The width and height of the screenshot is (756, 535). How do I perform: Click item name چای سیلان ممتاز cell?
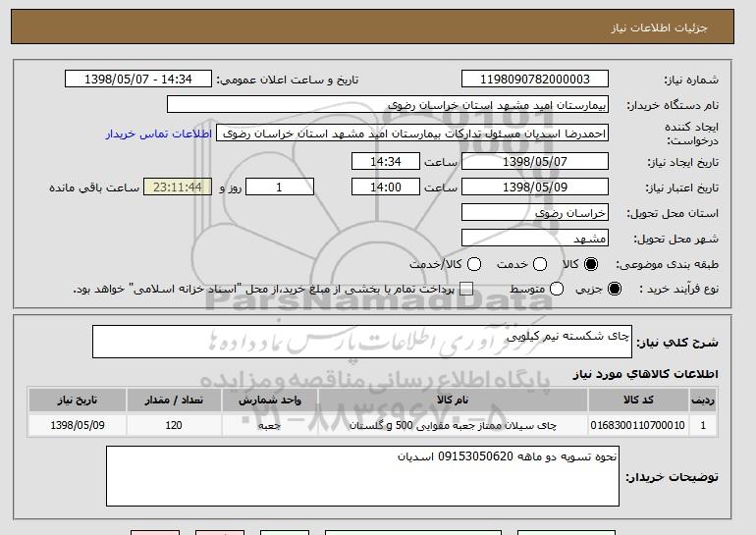(x=453, y=425)
